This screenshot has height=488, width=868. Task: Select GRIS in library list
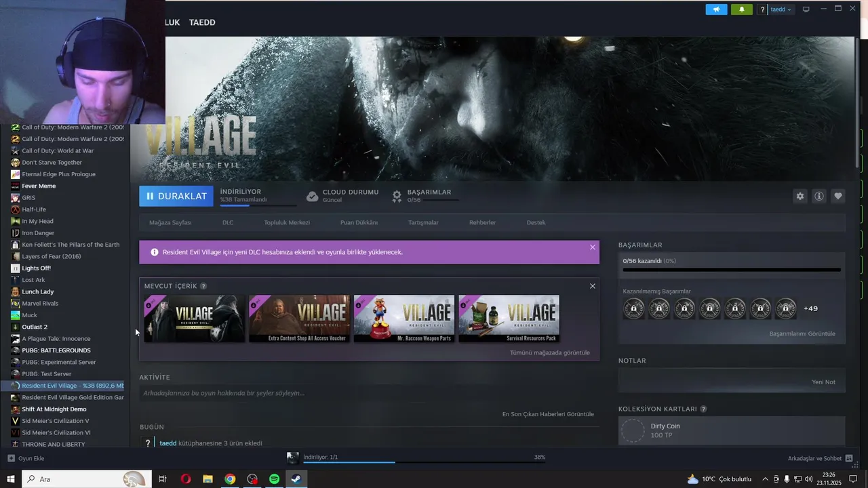pos(28,198)
